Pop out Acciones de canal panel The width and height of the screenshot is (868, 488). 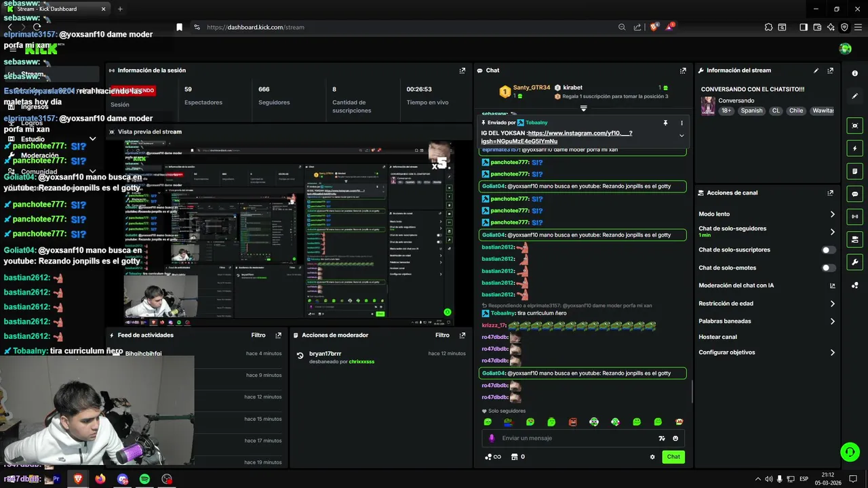(830, 193)
